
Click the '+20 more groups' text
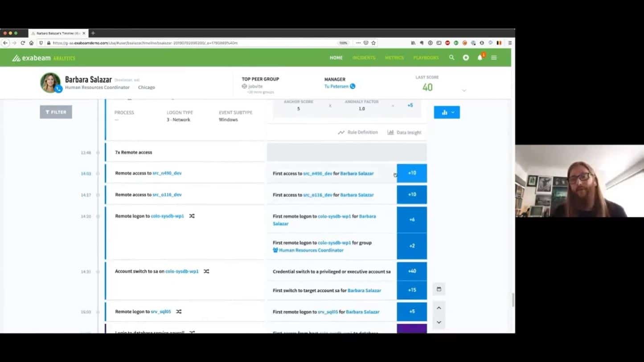point(260,92)
